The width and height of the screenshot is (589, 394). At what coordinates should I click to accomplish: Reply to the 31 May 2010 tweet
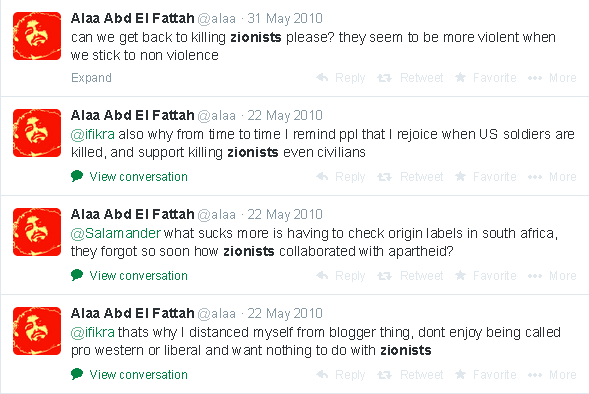click(341, 78)
